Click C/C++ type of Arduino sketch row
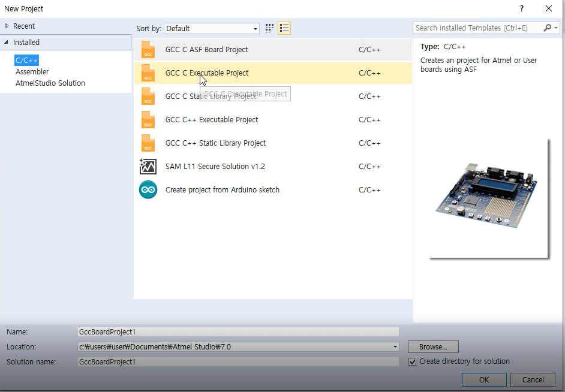This screenshot has height=392, width=565. click(x=369, y=189)
